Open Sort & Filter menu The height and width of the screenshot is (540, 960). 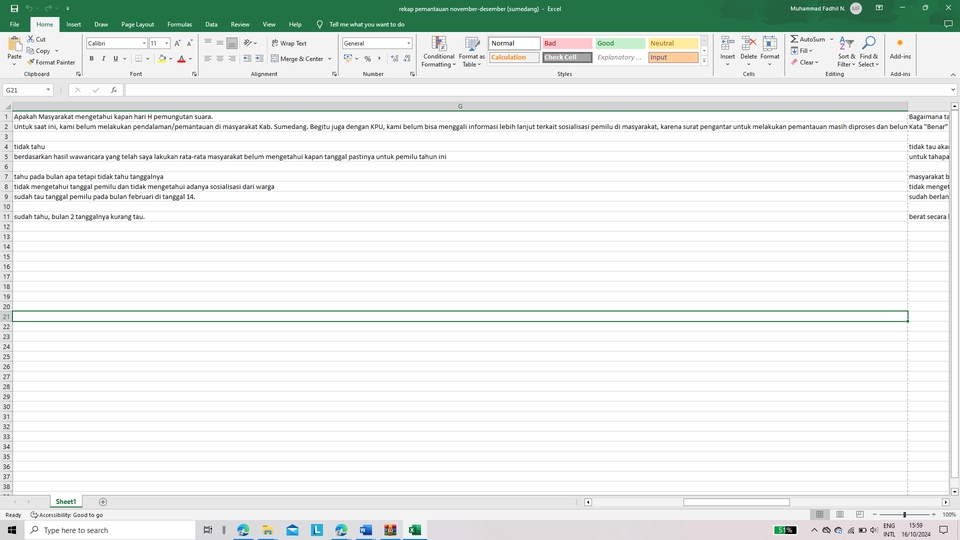[846, 51]
